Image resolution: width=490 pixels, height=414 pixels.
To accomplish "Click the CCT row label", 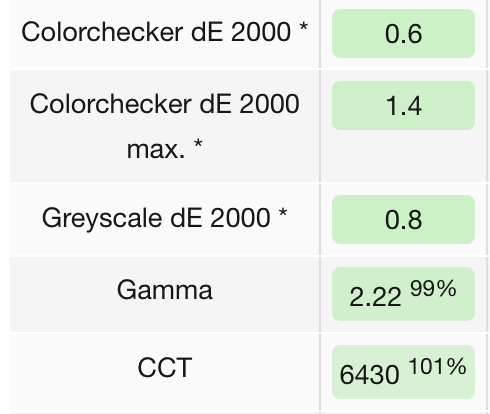I will tap(165, 368).
